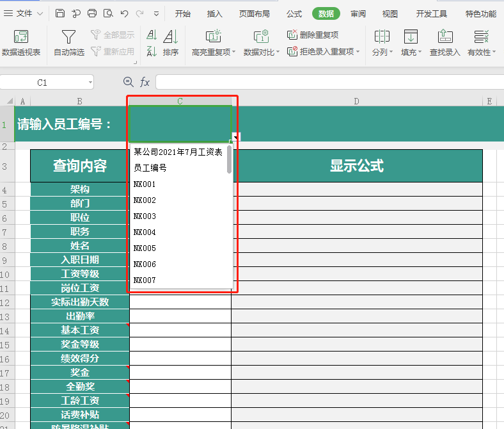The height and width of the screenshot is (429, 504).
Task: Click the Undo arrow
Action: coord(124,13)
